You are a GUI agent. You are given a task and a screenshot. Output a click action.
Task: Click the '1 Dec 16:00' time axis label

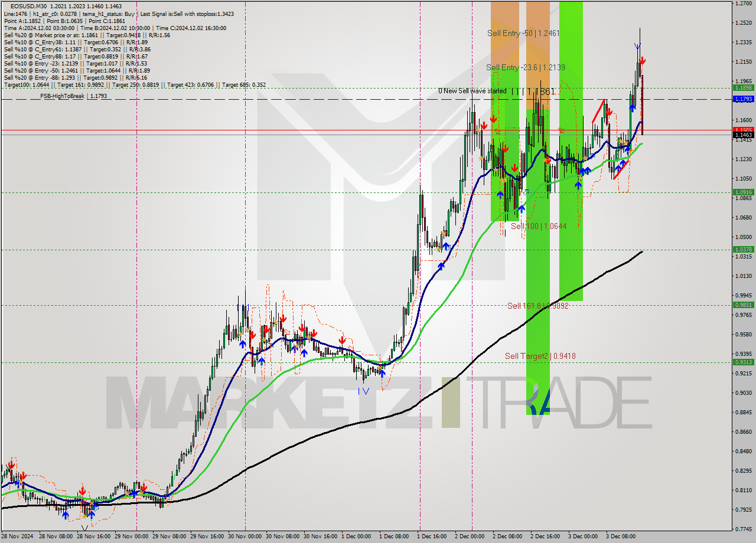pyautogui.click(x=433, y=537)
